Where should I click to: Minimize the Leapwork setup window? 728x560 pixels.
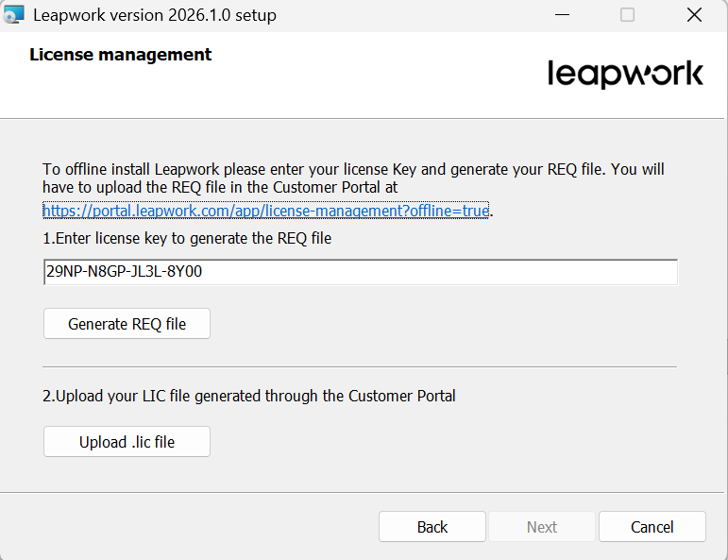tap(562, 15)
